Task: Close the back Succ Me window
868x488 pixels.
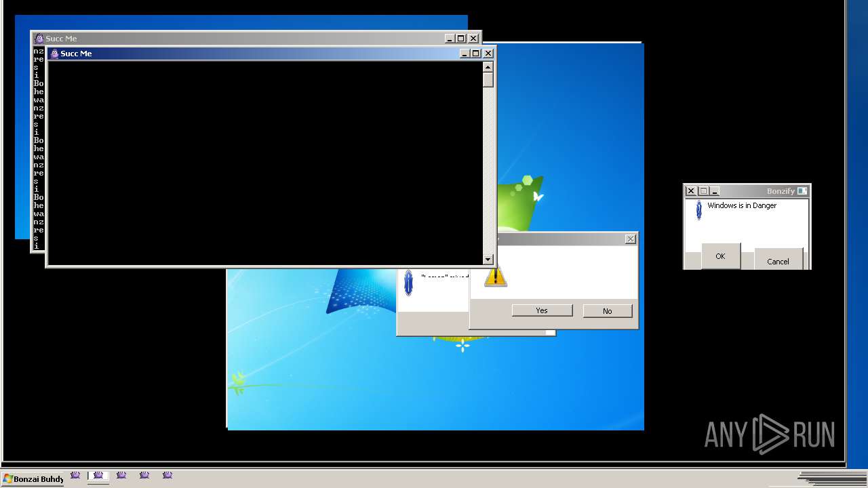Action: click(x=473, y=39)
